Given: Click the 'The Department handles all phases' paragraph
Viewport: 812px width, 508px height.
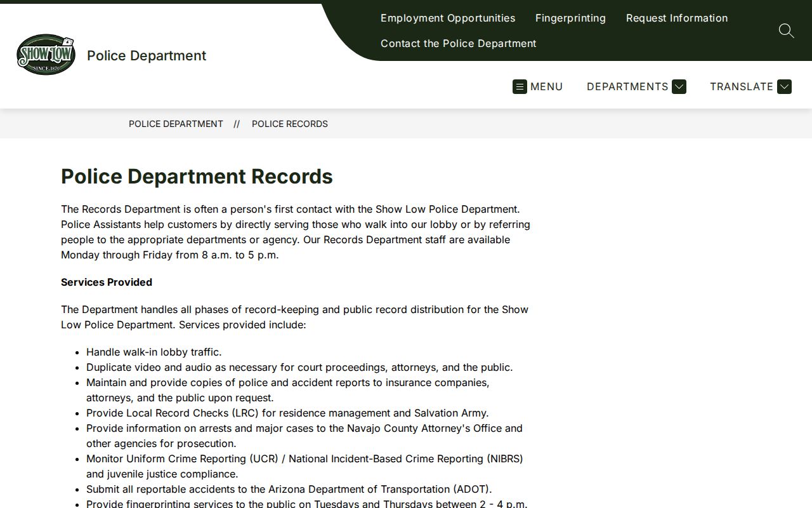Looking at the screenshot, I should coord(295,317).
